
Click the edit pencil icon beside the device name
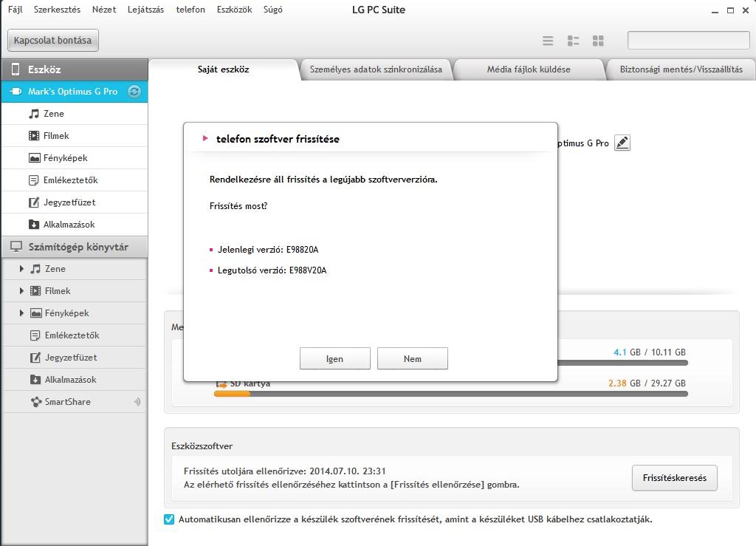coord(622,143)
